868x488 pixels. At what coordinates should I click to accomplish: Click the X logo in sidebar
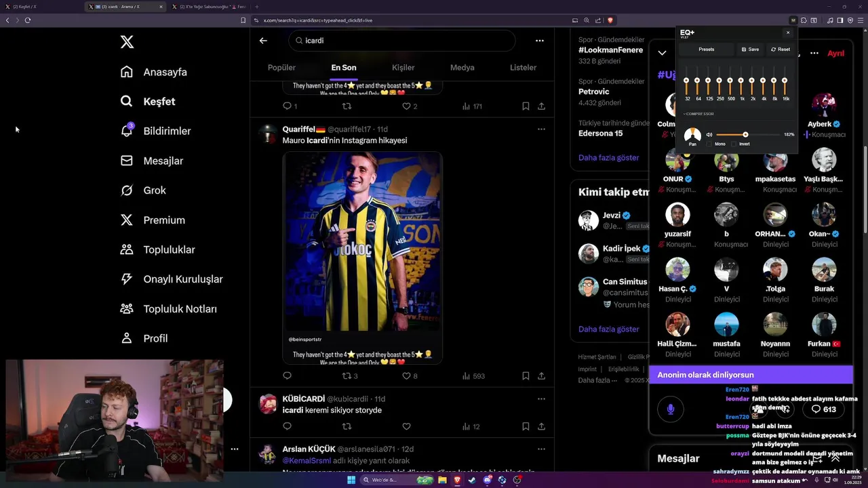coord(127,42)
